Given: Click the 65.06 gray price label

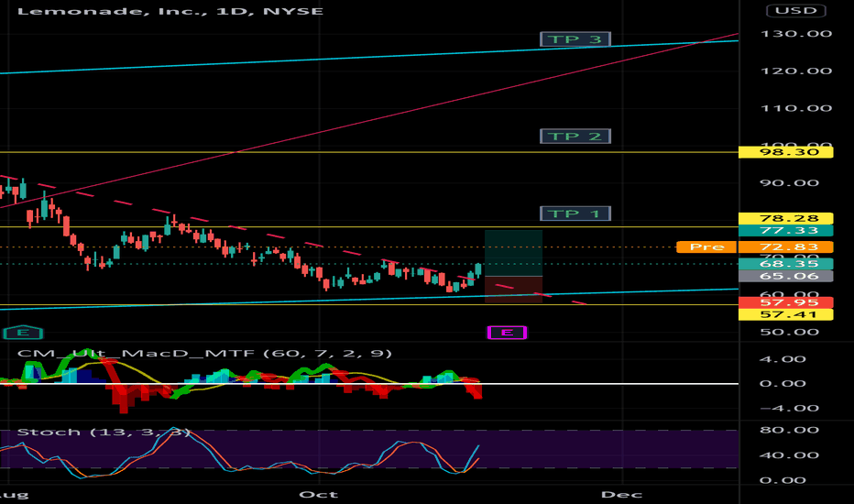Looking at the screenshot, I should pyautogui.click(x=785, y=276).
